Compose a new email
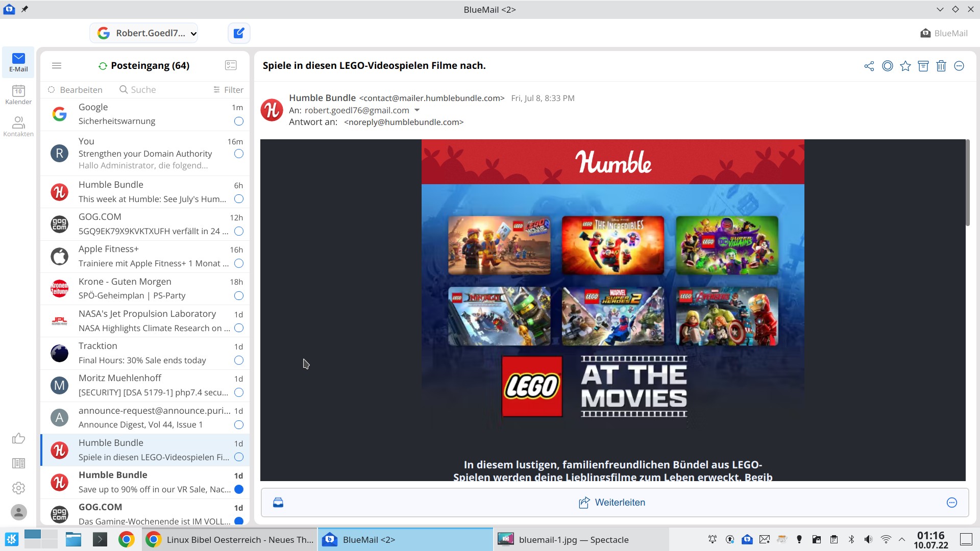 point(239,33)
